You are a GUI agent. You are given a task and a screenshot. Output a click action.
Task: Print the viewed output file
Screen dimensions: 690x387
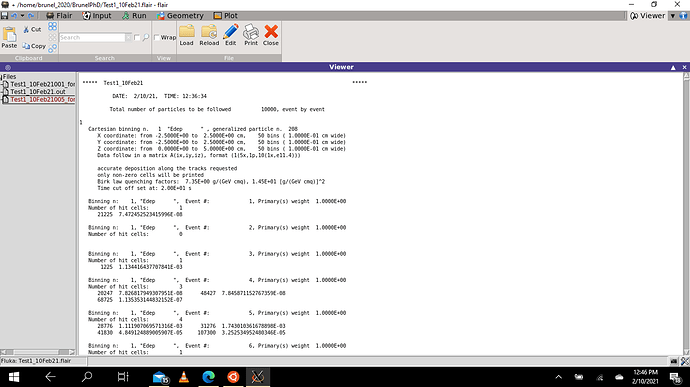(251, 35)
